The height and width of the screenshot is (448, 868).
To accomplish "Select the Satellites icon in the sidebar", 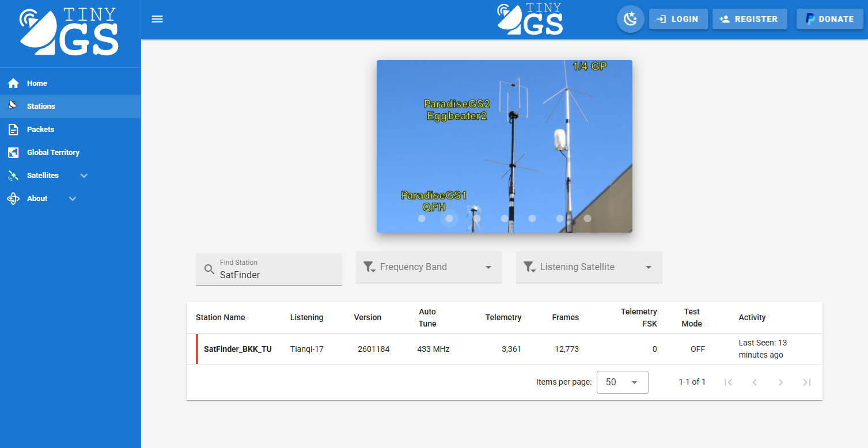I will tap(13, 175).
